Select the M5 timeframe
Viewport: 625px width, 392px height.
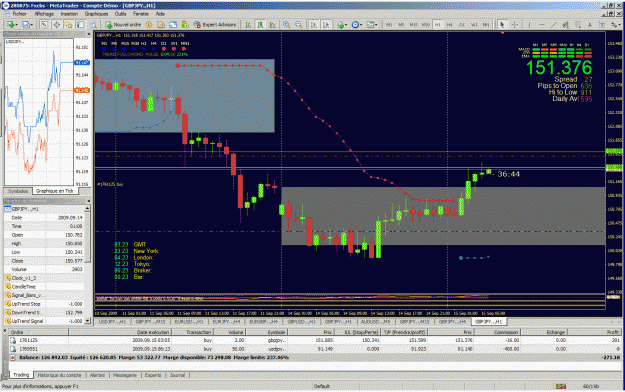(x=401, y=25)
